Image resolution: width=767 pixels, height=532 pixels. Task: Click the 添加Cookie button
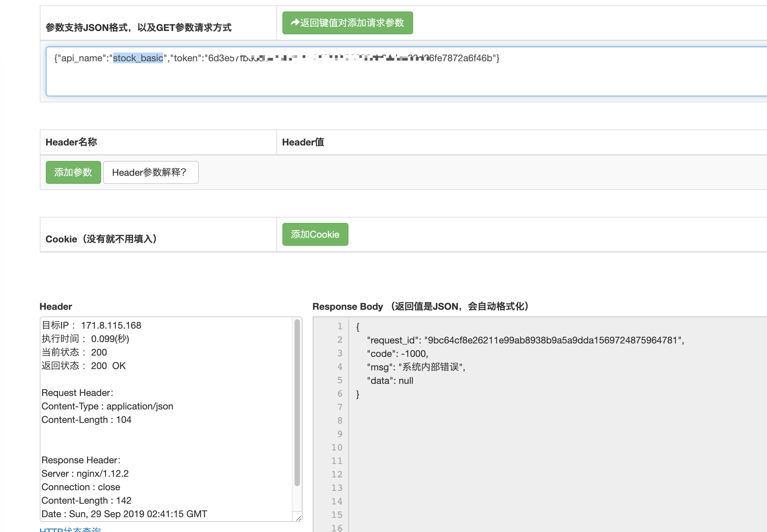point(315,234)
